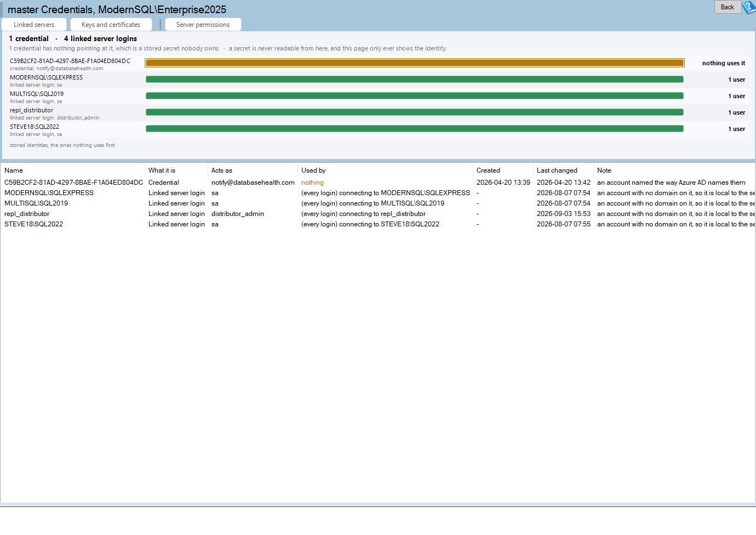The width and height of the screenshot is (756, 535).
Task: Click '(every login) connecting to MULTISQL\SQL2019'
Action: tap(373, 203)
